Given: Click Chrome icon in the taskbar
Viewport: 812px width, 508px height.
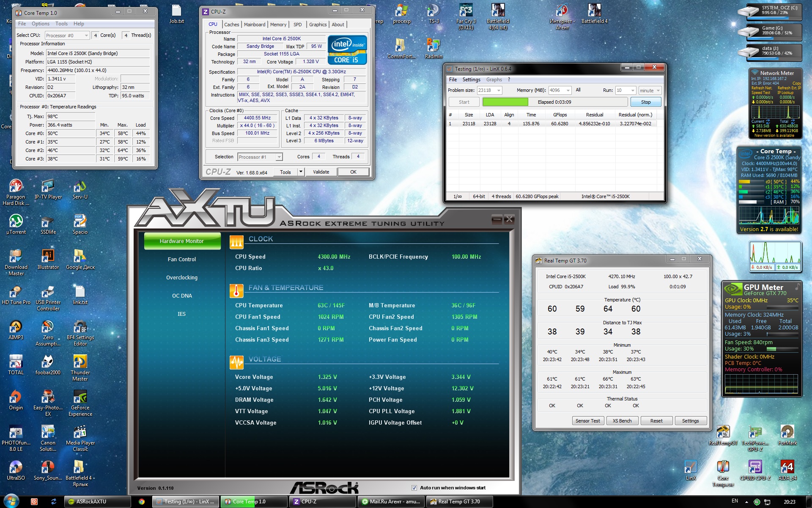Looking at the screenshot, I should point(142,502).
